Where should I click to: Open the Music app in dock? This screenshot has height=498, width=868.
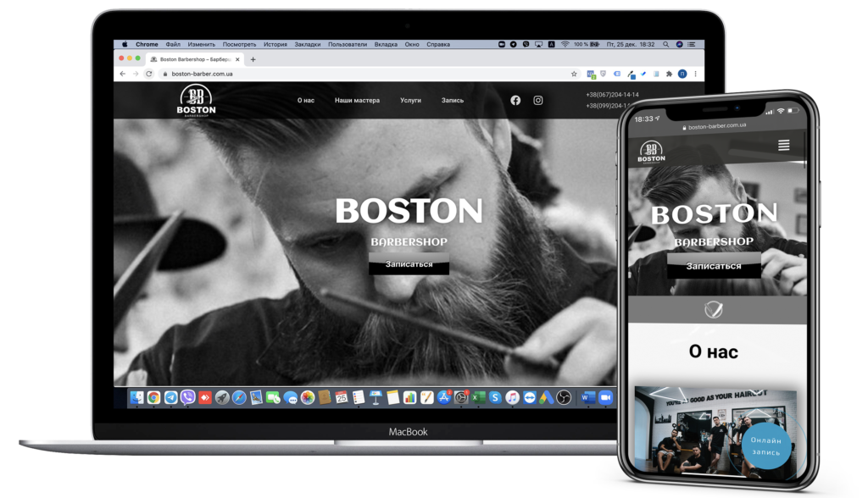pos(513,397)
